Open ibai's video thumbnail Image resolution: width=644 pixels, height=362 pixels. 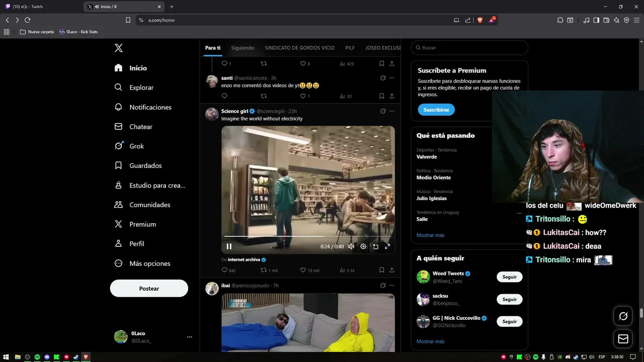[308, 323]
